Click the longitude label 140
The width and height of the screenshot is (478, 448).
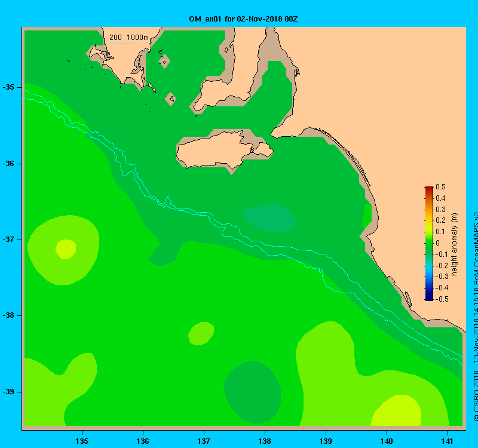pos(387,441)
